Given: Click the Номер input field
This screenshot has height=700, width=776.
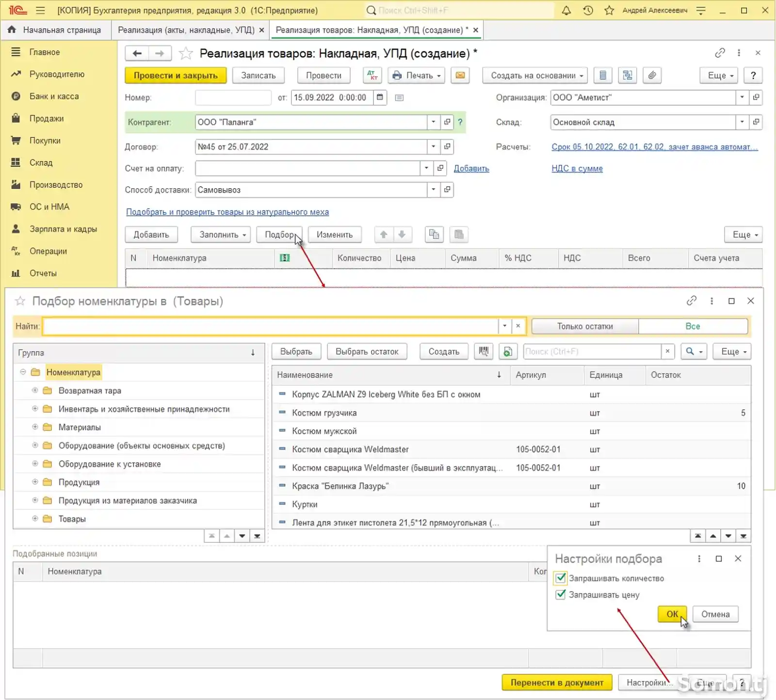Looking at the screenshot, I should point(233,98).
